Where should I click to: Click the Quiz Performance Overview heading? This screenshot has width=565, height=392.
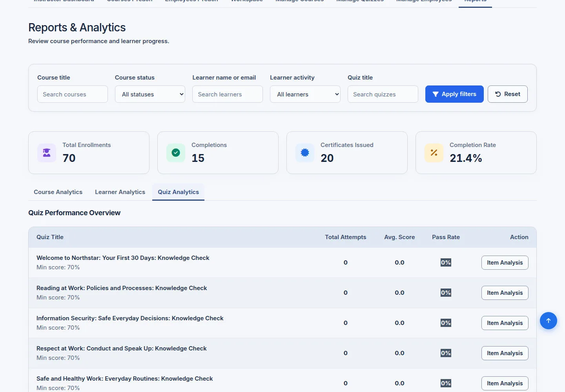(x=75, y=213)
